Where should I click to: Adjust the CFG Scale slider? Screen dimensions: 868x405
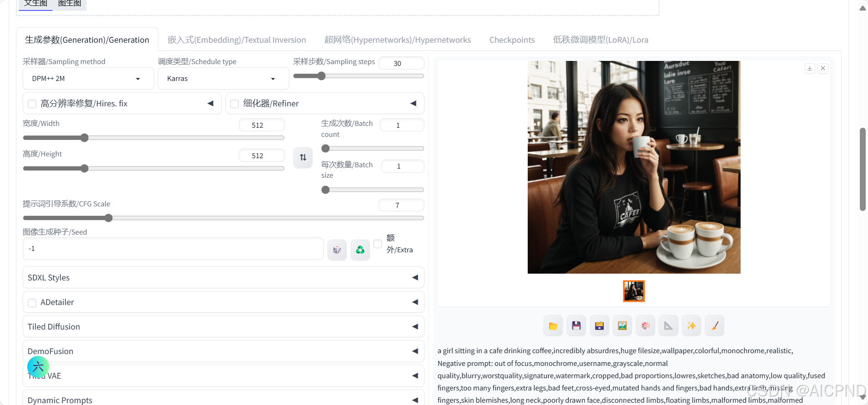pos(223,218)
